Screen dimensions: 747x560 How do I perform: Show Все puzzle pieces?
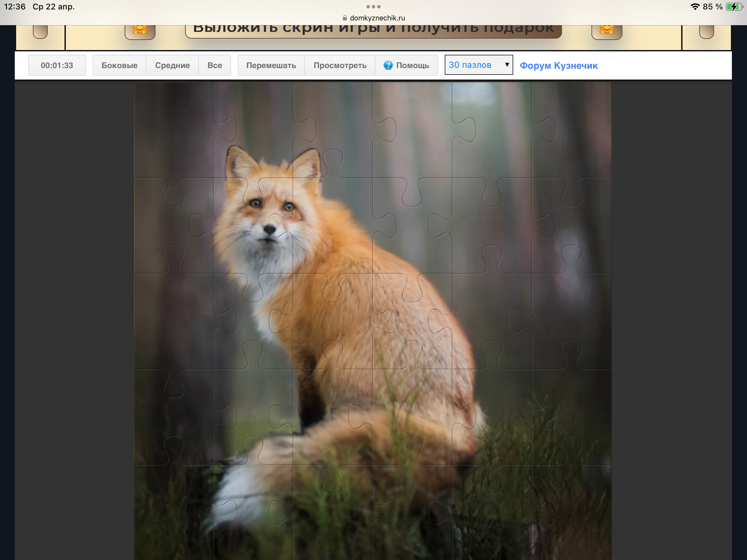[x=215, y=65]
